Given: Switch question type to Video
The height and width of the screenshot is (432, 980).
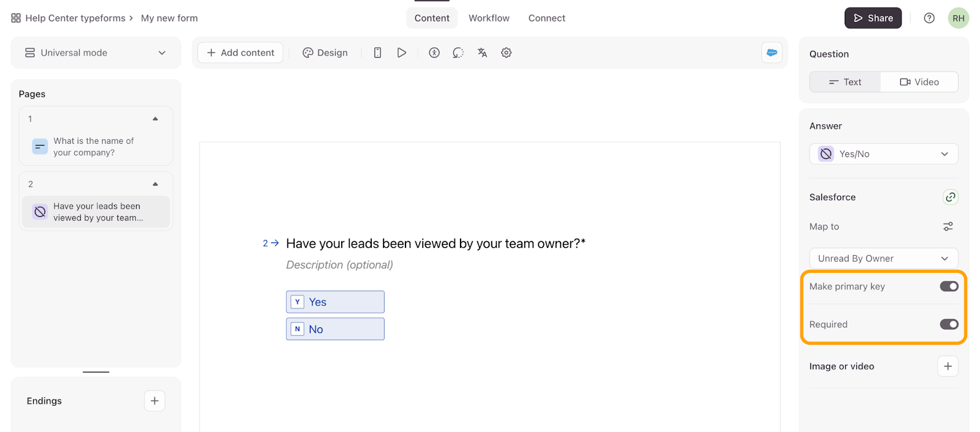Looking at the screenshot, I should [919, 82].
